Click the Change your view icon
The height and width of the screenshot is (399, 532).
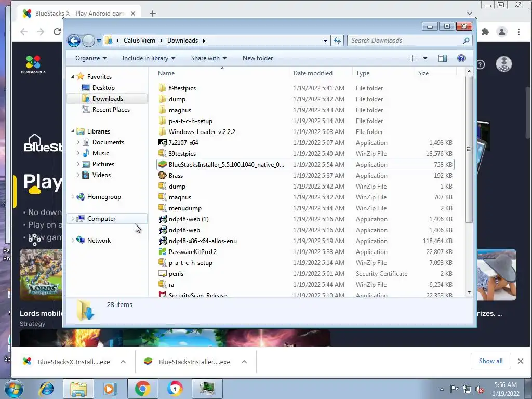tap(414, 58)
